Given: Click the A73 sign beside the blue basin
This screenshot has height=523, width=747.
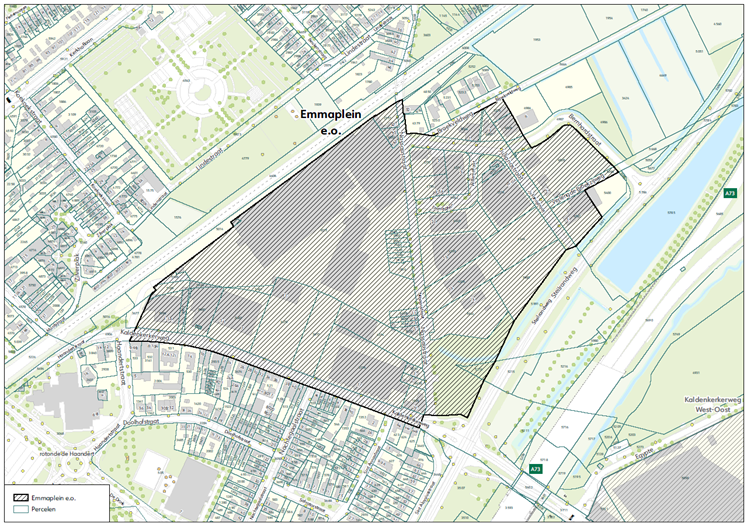Looking at the screenshot, I should [729, 193].
